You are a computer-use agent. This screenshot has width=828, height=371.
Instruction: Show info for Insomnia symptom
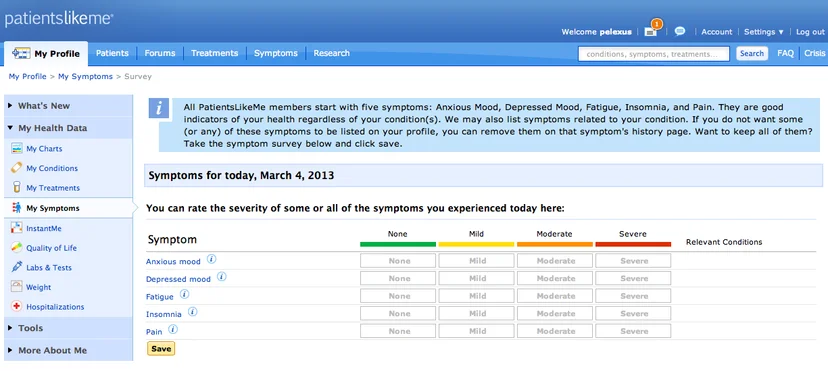point(193,312)
